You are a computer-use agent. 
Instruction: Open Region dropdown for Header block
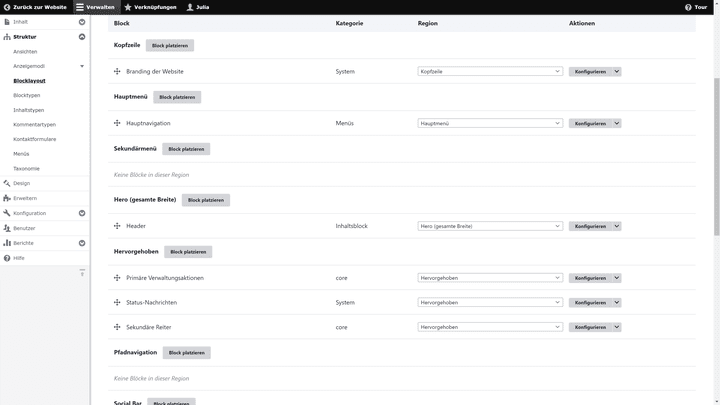490,226
